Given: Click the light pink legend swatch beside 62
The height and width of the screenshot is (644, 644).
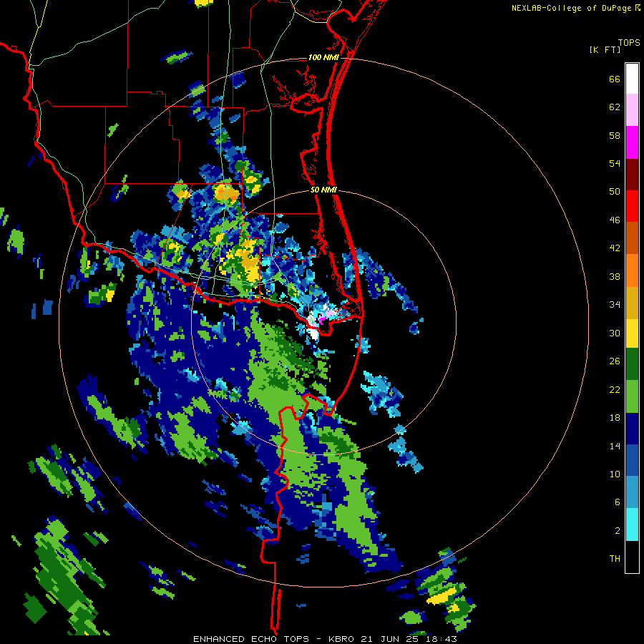Looking at the screenshot, I should tap(632, 110).
